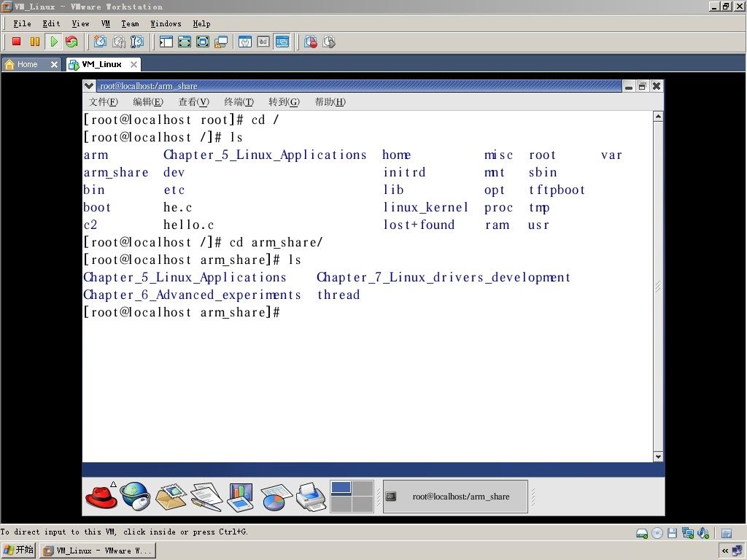Open the Edit menu in VMware

tap(52, 24)
